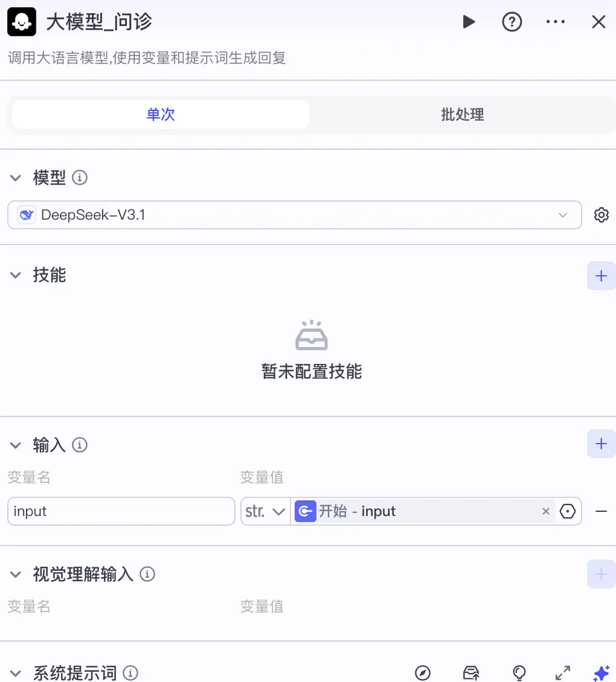Click the node description text

[147, 58]
